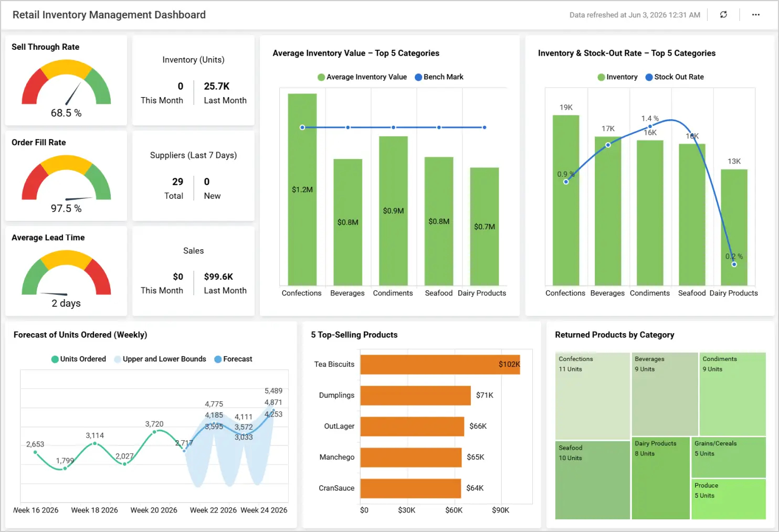Toggle the Units Ordered legend item
This screenshot has width=779, height=532.
pos(79,359)
